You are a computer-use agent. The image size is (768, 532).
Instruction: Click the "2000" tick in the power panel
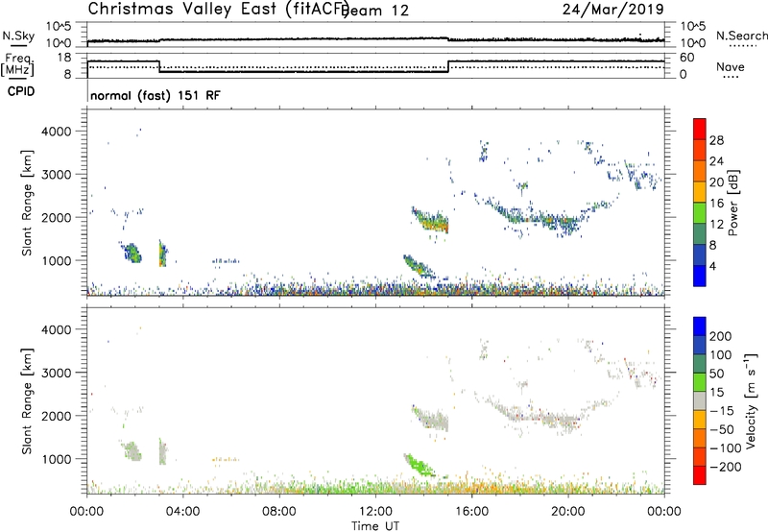pyautogui.click(x=57, y=217)
